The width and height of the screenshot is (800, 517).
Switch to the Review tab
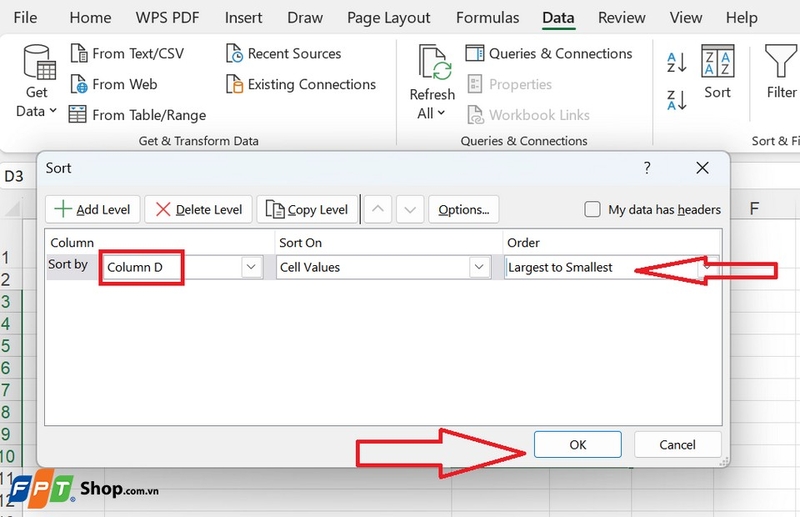[x=621, y=18]
